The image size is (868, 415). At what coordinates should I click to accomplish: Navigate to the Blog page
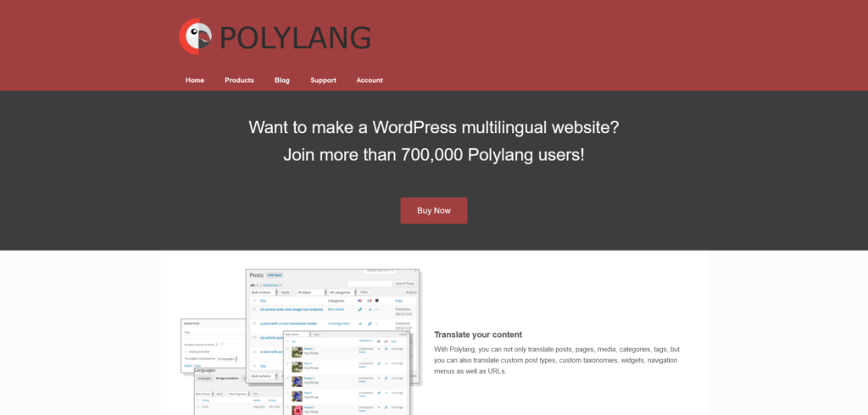point(281,80)
